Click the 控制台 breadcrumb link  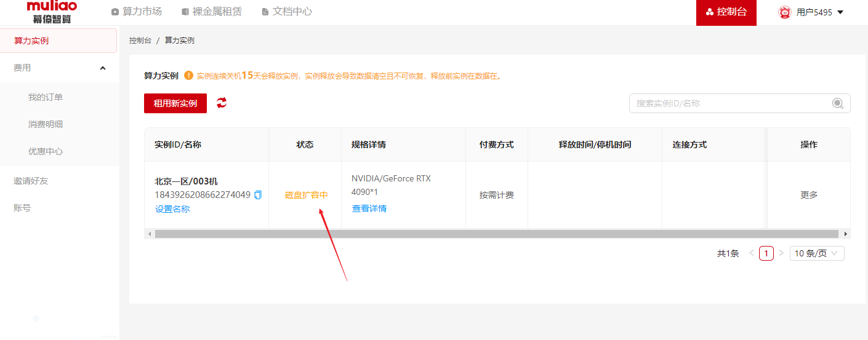[x=140, y=41]
